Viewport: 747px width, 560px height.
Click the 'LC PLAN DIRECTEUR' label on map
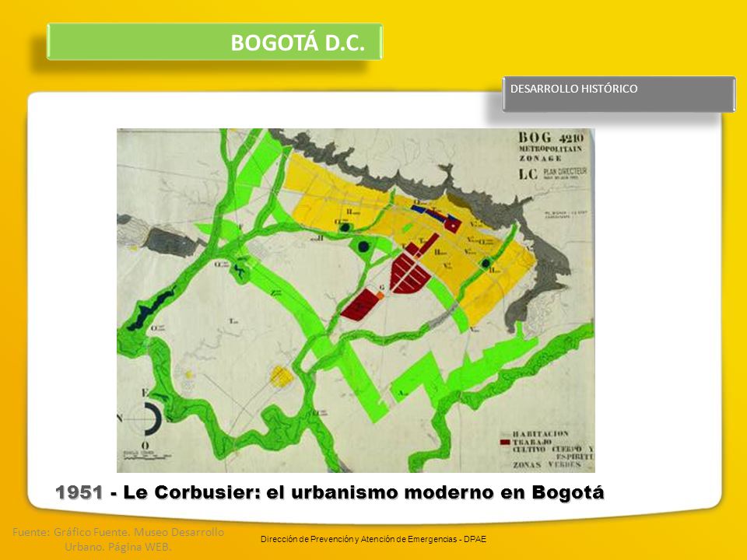click(x=552, y=173)
